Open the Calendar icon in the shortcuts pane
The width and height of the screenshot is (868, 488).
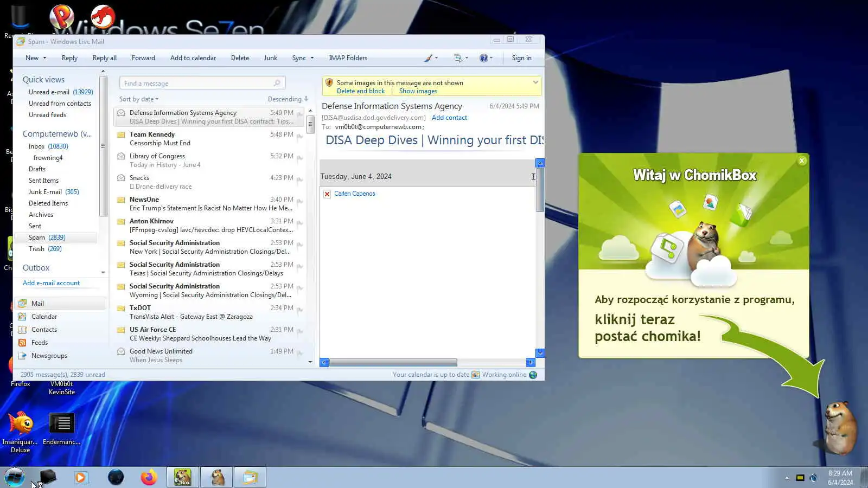[x=22, y=317]
